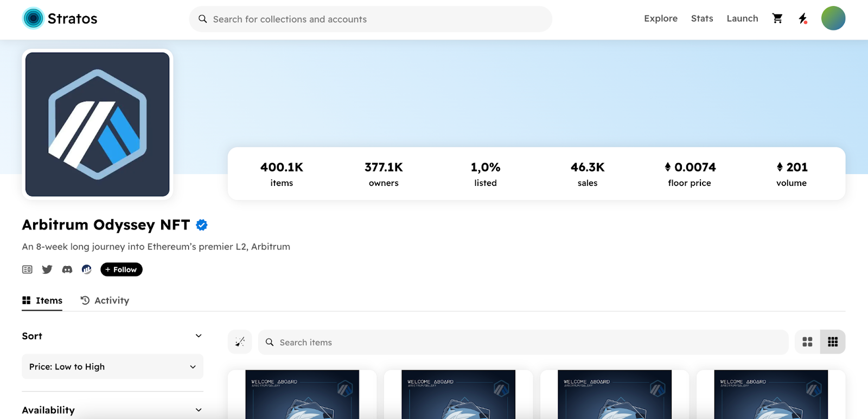This screenshot has height=419, width=868.
Task: Switch to large grid view
Action: coord(807,342)
